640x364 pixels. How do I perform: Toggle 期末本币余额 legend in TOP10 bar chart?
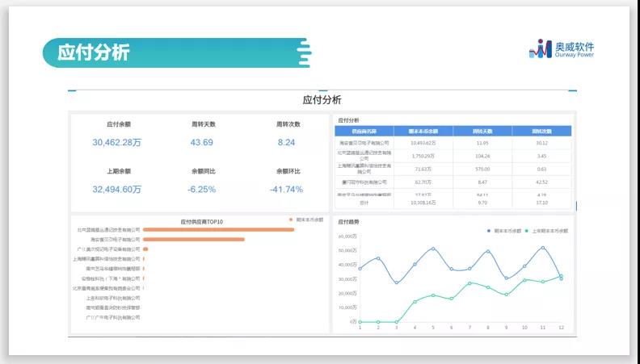pyautogui.click(x=306, y=220)
